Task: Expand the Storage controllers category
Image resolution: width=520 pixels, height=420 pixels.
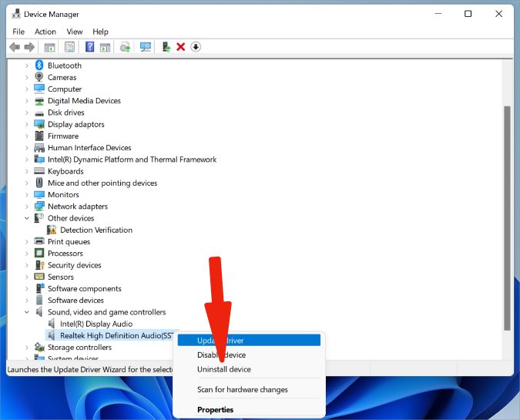Action: tap(26, 348)
